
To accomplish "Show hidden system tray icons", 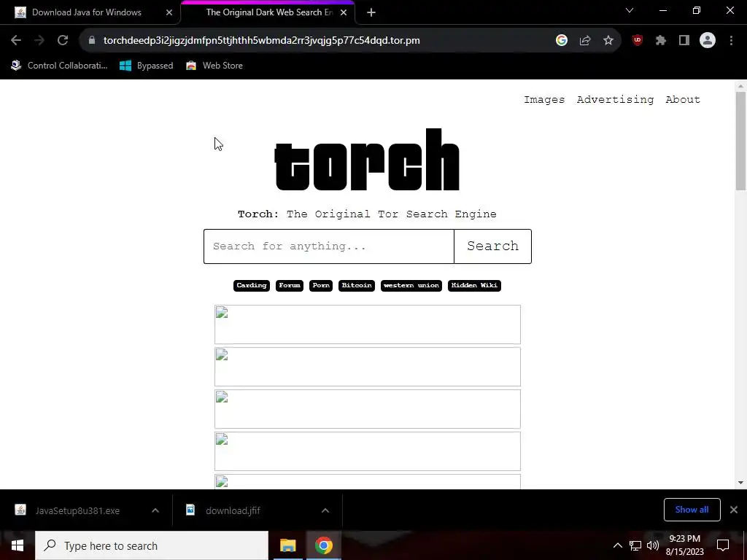I will pyautogui.click(x=617, y=545).
